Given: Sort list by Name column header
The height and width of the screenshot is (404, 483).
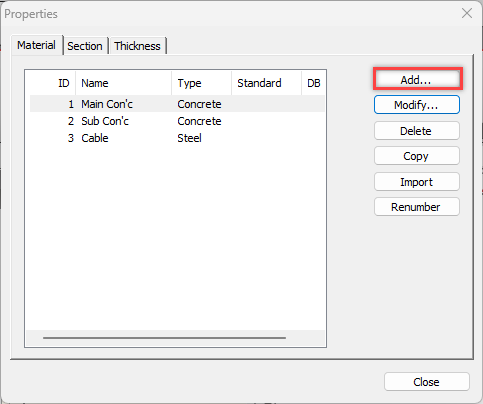Looking at the screenshot, I should click(x=124, y=83).
